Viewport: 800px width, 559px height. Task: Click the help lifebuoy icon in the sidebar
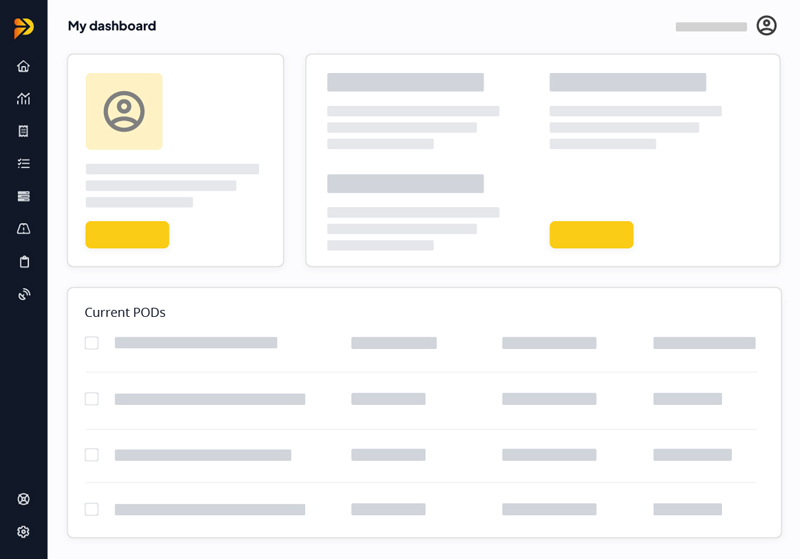(x=24, y=499)
